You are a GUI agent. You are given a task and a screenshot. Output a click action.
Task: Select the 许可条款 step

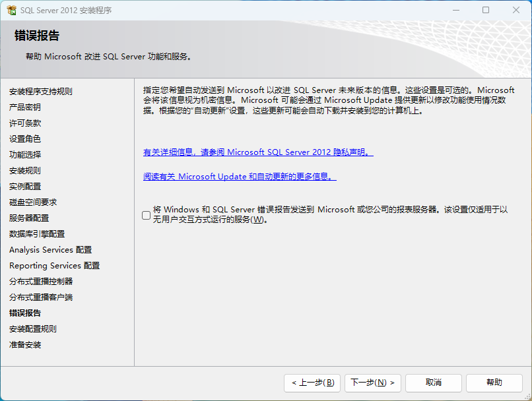click(x=25, y=123)
